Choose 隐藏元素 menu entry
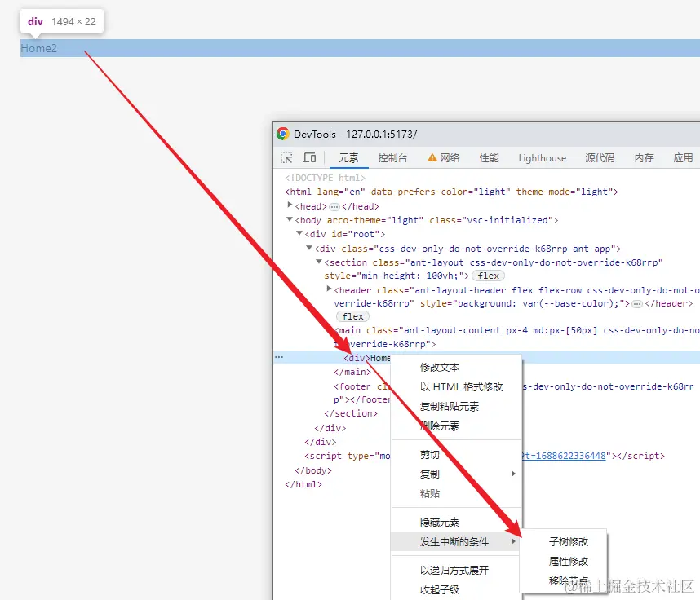The width and height of the screenshot is (700, 600). [x=456, y=522]
